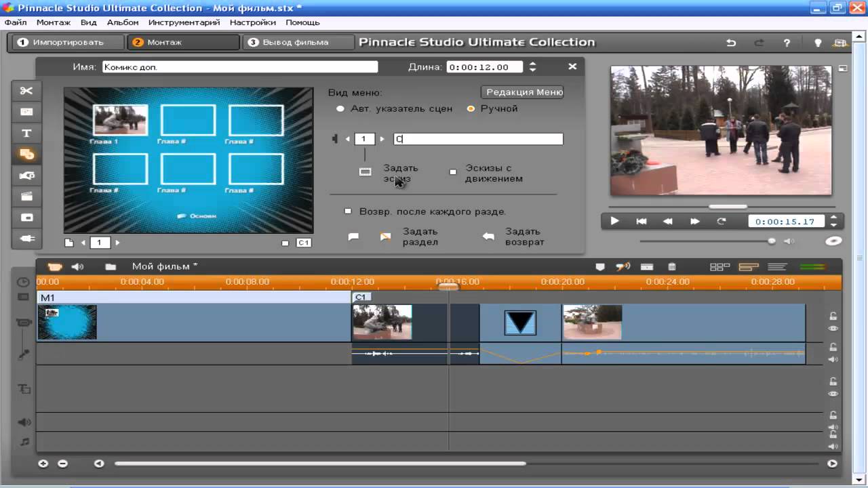Select previous chapter button arrow

(x=348, y=139)
